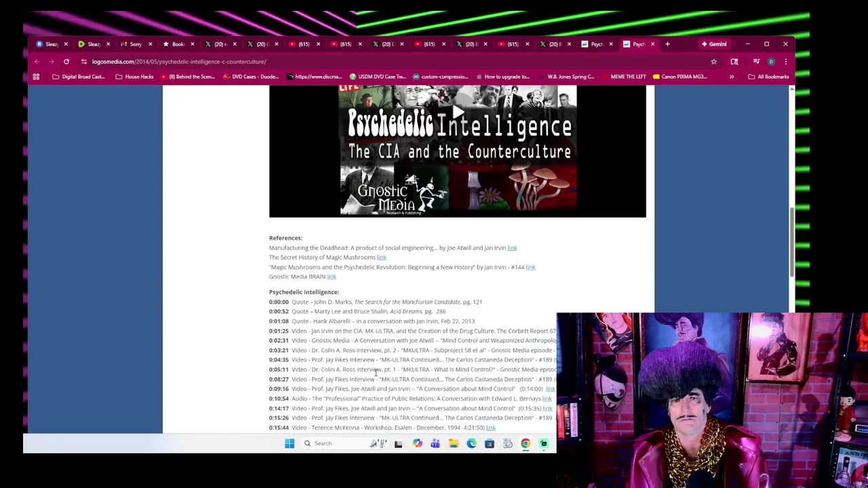This screenshot has height=488, width=868.
Task: Open the DVD Cases - Duode... bookmark
Action: point(250,77)
